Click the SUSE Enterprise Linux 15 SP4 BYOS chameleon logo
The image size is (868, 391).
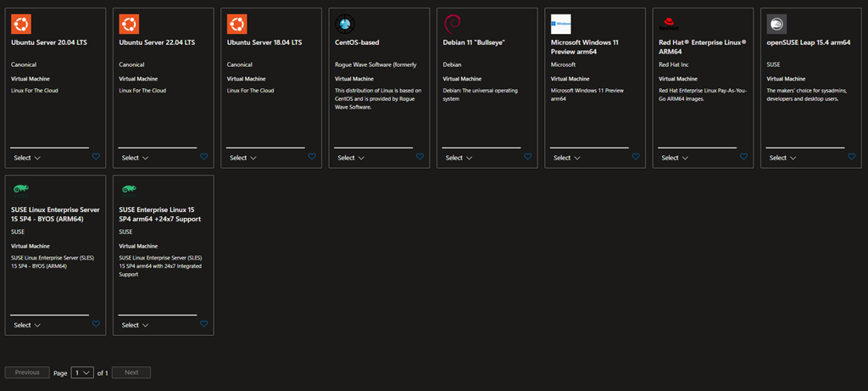[x=20, y=190]
